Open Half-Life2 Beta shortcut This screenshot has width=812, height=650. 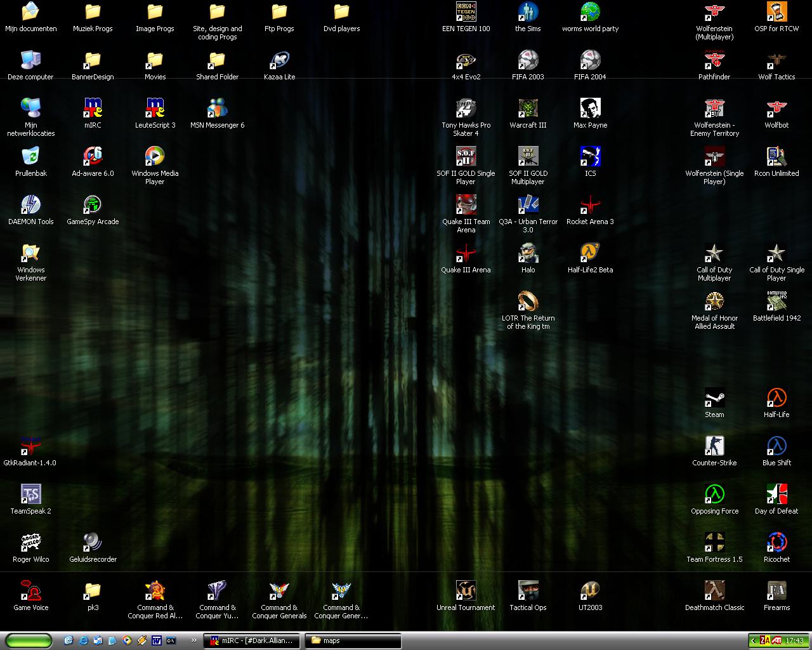tap(590, 253)
